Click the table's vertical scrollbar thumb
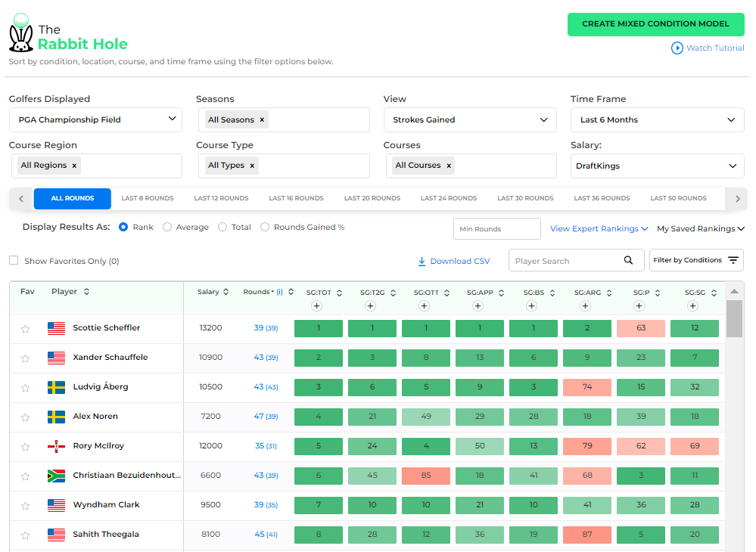The width and height of the screenshot is (756, 552). click(734, 319)
